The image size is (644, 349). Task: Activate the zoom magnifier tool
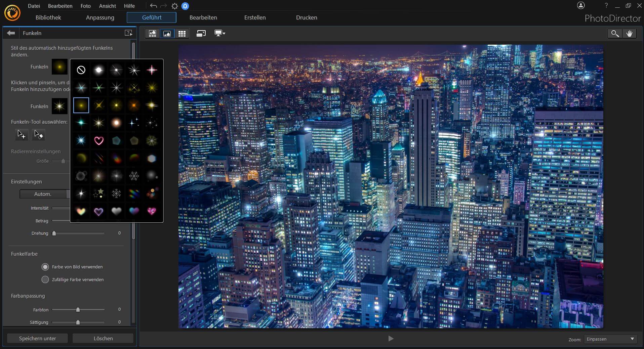pyautogui.click(x=615, y=33)
